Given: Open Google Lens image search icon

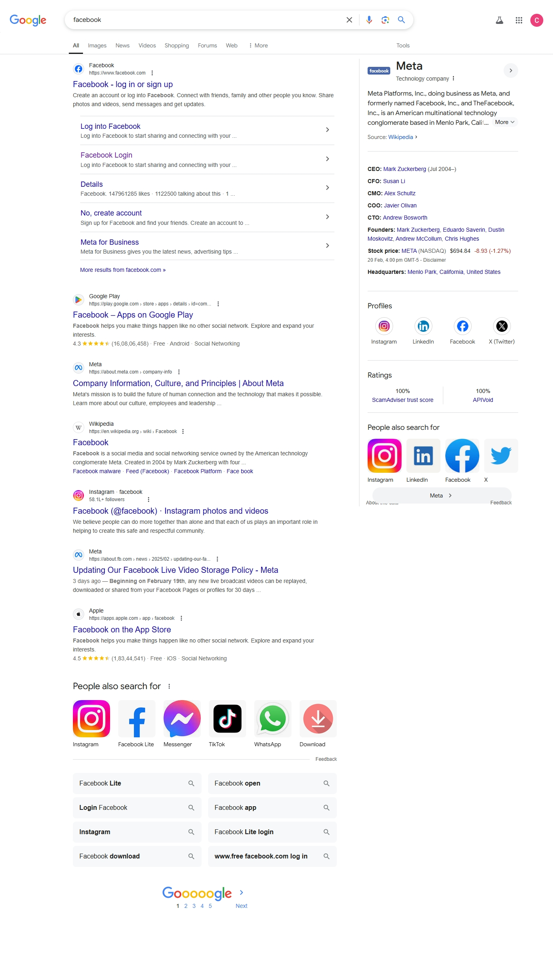Looking at the screenshot, I should pyautogui.click(x=385, y=20).
